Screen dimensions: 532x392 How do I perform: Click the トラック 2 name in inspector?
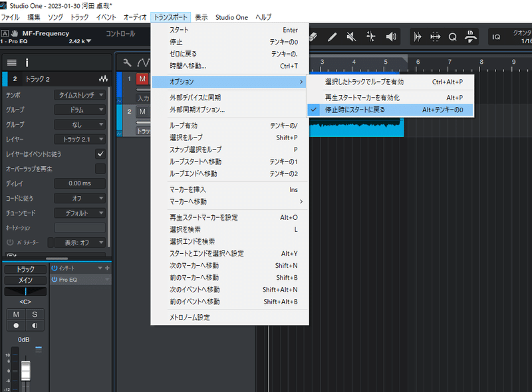coord(38,79)
